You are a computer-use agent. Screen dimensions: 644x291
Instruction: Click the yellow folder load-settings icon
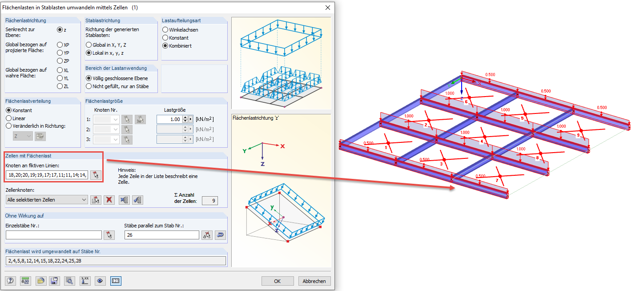click(41, 281)
